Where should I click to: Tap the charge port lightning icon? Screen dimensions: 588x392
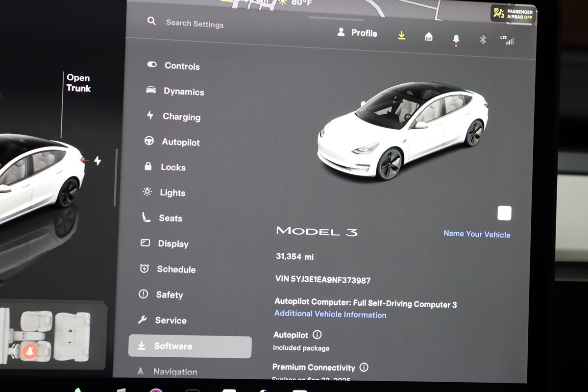click(98, 161)
